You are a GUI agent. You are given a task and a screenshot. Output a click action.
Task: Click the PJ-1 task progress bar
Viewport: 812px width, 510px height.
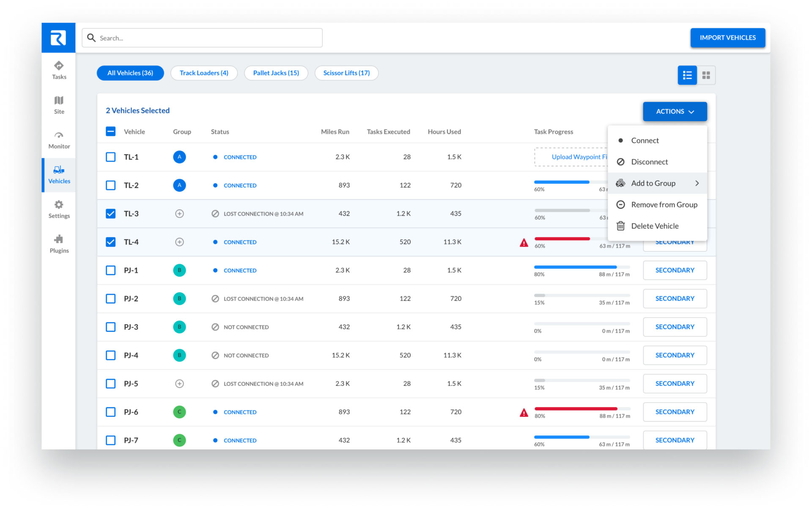(x=582, y=267)
